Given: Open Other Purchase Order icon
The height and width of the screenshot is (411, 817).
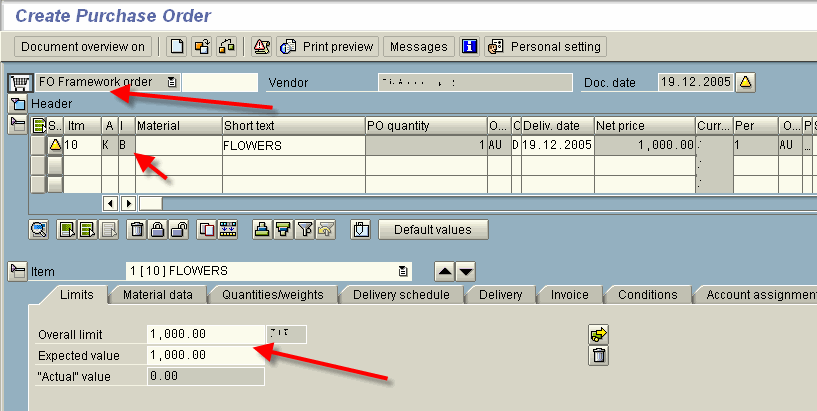Looking at the screenshot, I should 202,46.
